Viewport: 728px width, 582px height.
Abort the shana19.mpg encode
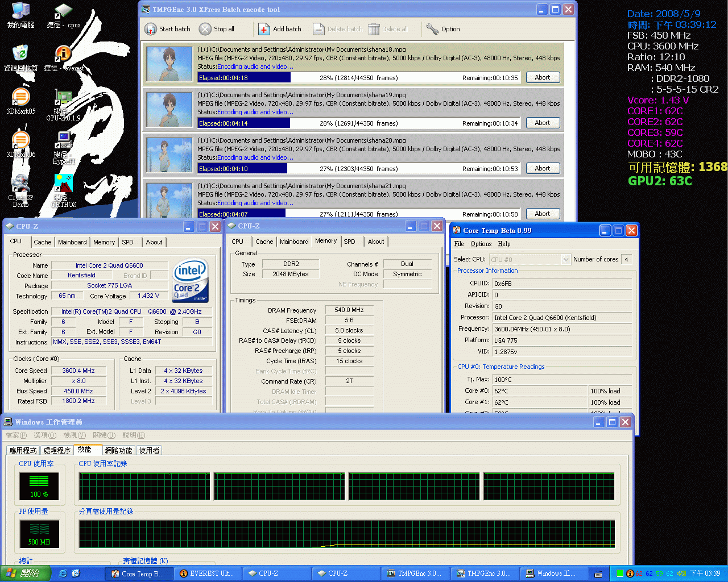pos(542,123)
